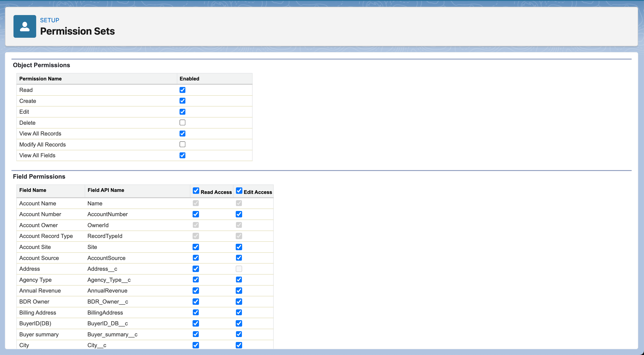
Task: Toggle Edit Access for Billing Address
Action: click(x=239, y=312)
